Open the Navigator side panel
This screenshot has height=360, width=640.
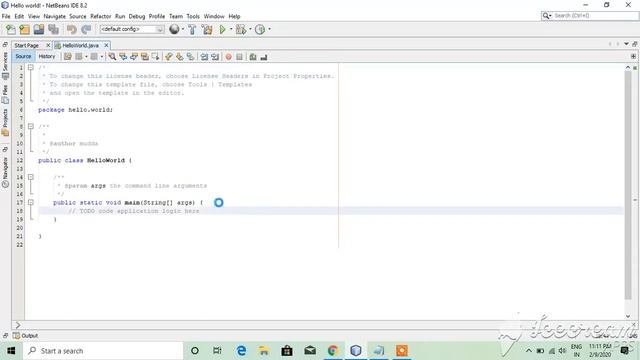[x=5, y=172]
